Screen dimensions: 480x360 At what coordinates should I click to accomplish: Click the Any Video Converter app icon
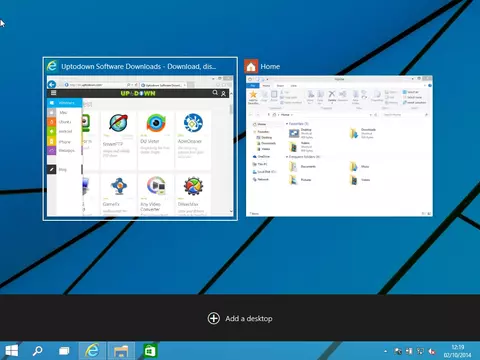tap(156, 186)
